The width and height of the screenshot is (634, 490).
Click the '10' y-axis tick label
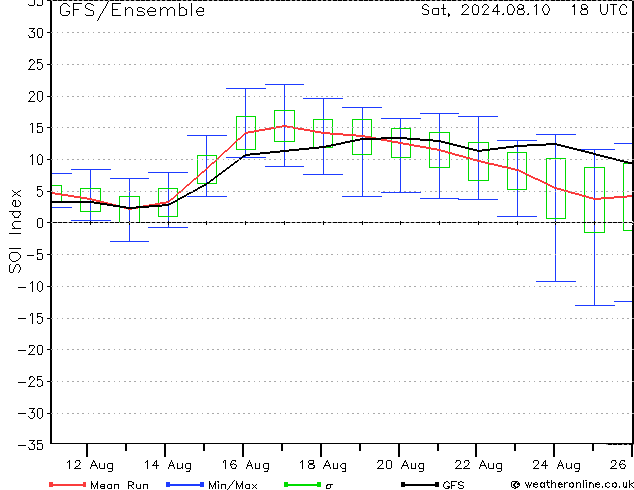36,160
